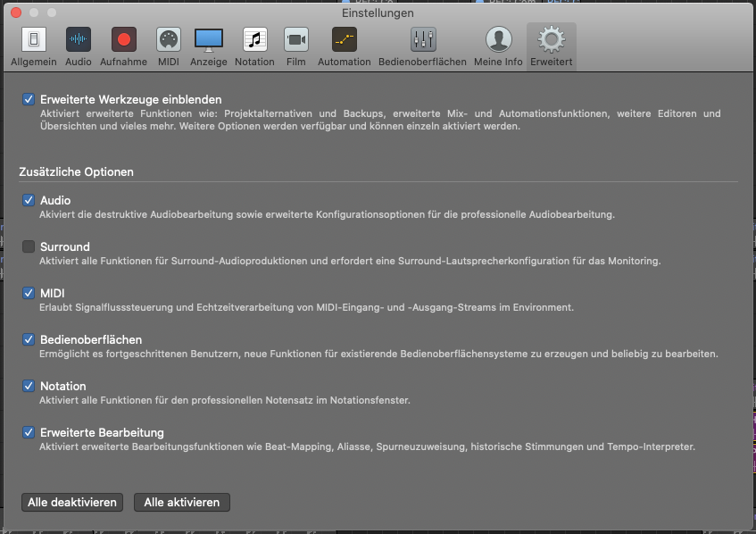Click the Alle deaktivieren button

[72, 502]
